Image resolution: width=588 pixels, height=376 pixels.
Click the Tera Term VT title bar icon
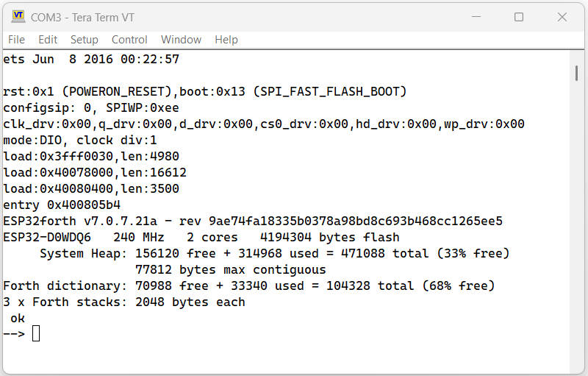click(18, 17)
